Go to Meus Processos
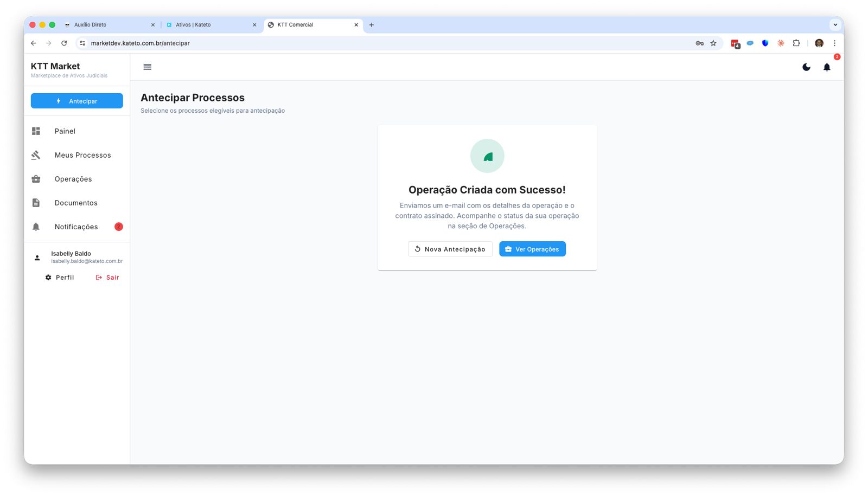 click(82, 155)
